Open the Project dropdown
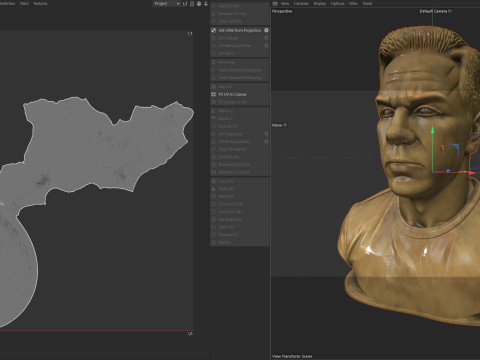The image size is (480, 360). point(167,4)
